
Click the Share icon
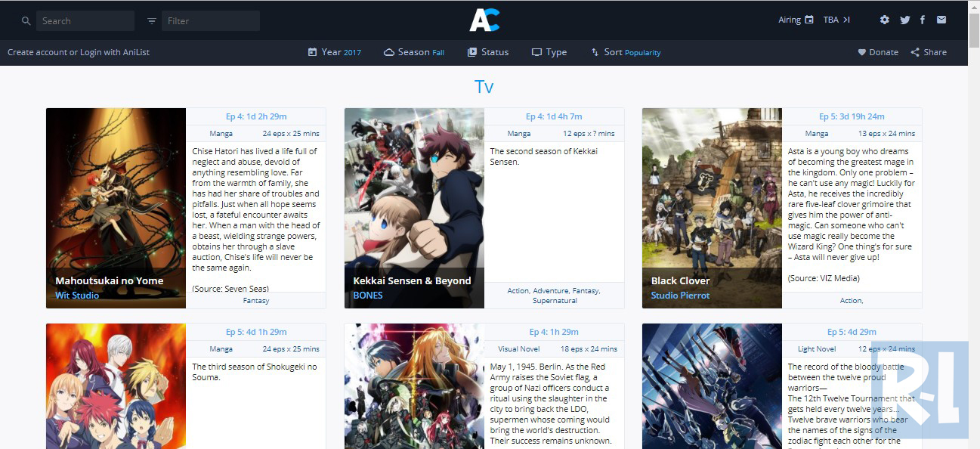[915, 53]
